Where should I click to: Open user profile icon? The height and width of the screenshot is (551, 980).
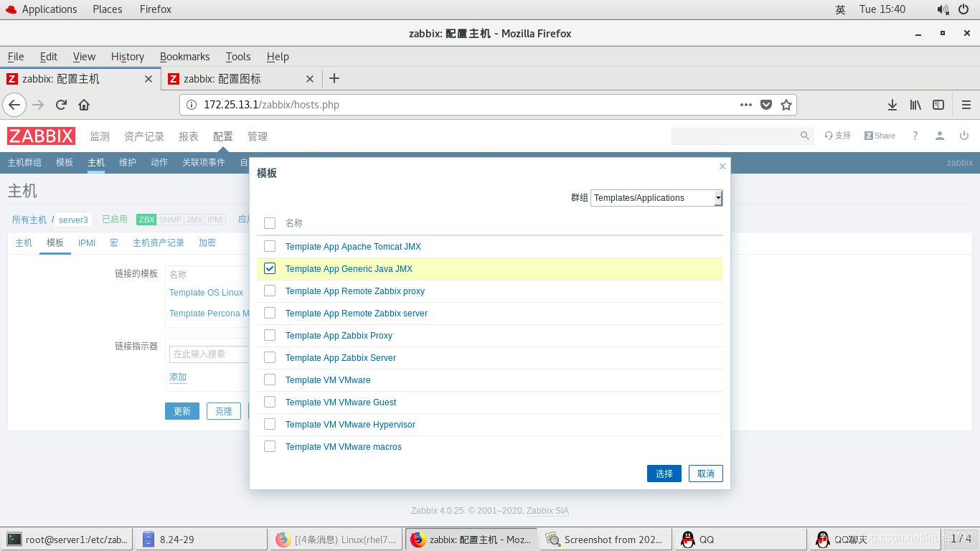[939, 136]
